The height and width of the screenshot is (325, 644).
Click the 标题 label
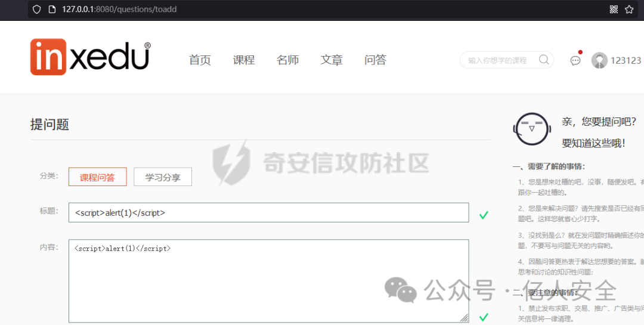click(49, 211)
